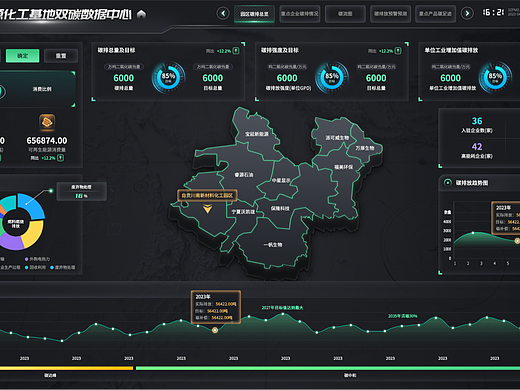Select the 派可威生物 map region

[x=337, y=138]
